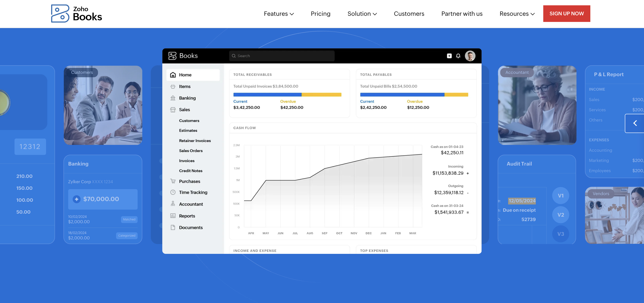Click the Books search field
This screenshot has height=303, width=644.
click(282, 56)
